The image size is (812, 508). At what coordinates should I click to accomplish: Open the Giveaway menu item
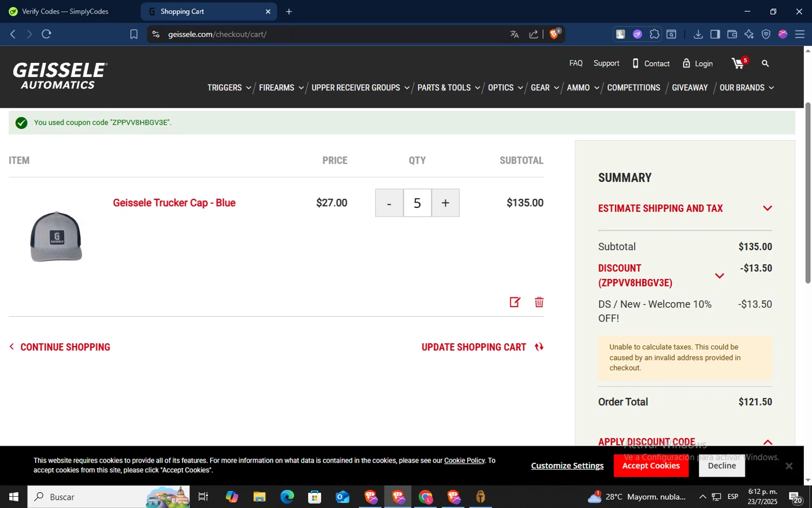690,88
